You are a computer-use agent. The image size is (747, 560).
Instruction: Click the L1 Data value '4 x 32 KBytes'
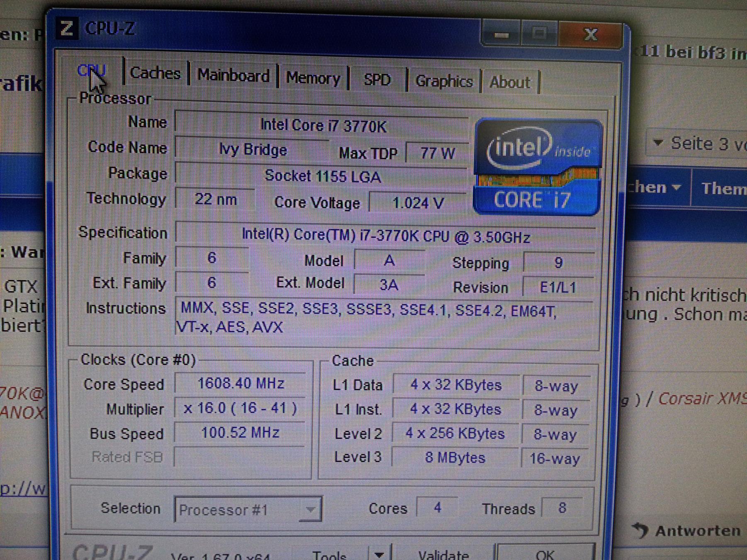click(x=456, y=385)
